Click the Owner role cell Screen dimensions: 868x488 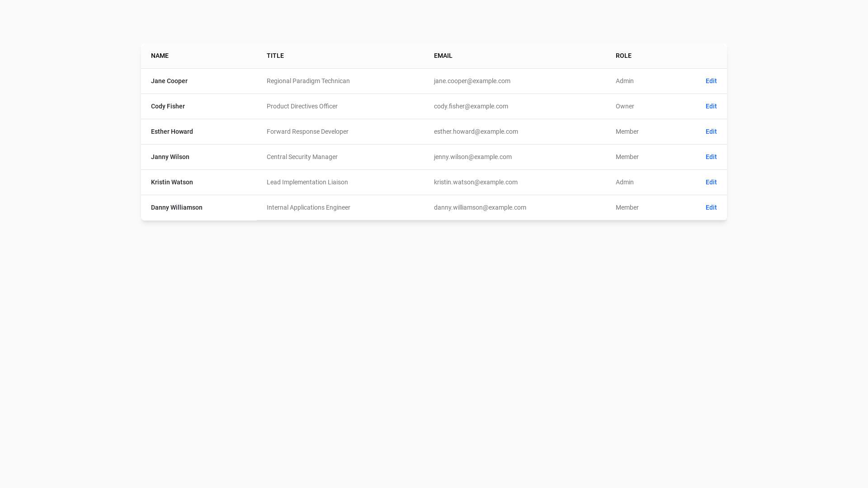coord(624,106)
